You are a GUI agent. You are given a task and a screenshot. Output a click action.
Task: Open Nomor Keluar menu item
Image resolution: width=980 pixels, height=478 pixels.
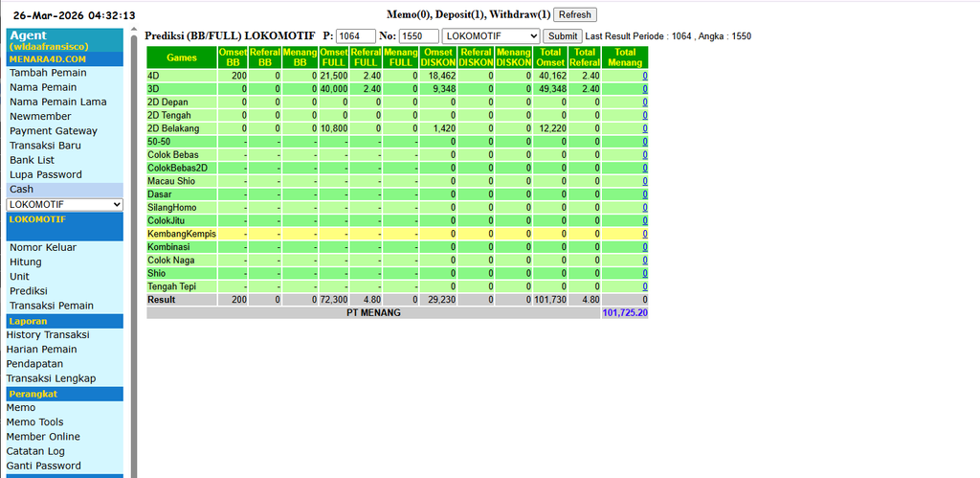(x=43, y=247)
